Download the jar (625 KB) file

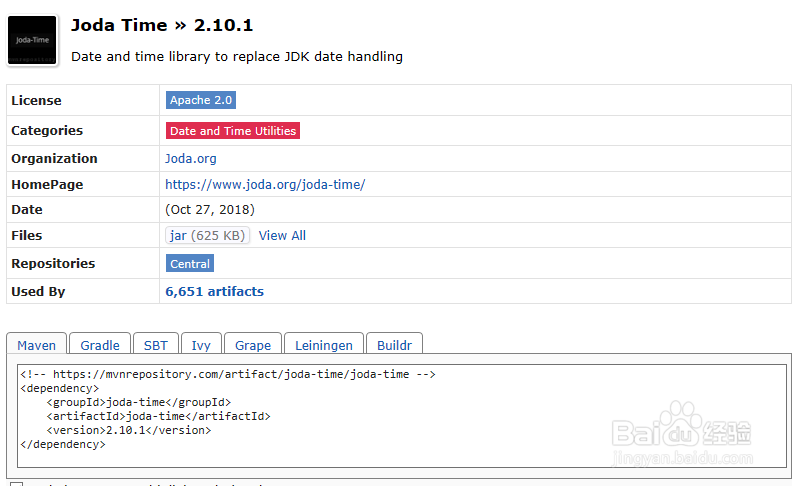click(x=207, y=236)
